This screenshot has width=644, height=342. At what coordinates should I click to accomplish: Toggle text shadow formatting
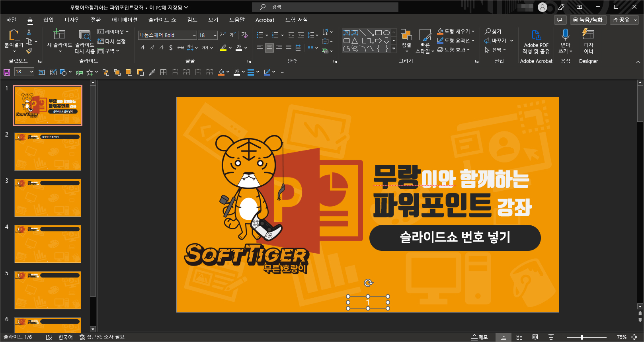171,48
